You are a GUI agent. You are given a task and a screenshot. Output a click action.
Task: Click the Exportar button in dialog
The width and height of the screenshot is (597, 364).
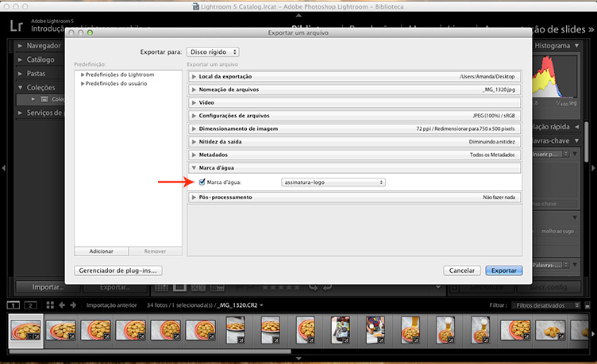pyautogui.click(x=503, y=270)
